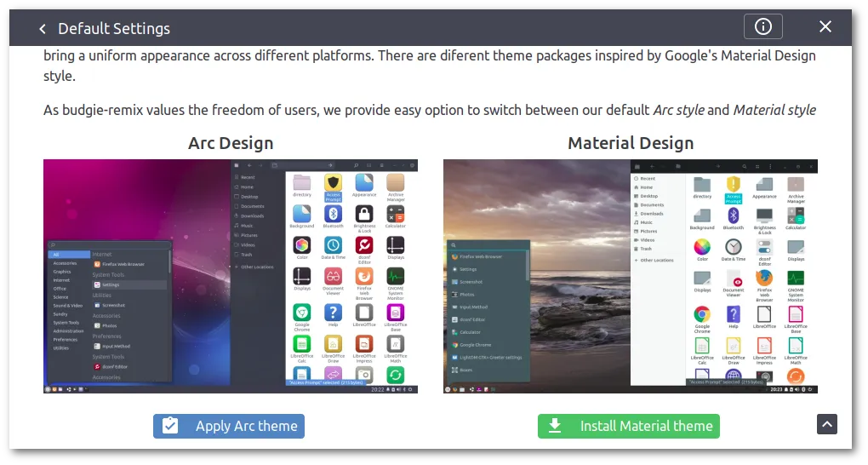Click the Help icon in Arc Design preview

334,313
